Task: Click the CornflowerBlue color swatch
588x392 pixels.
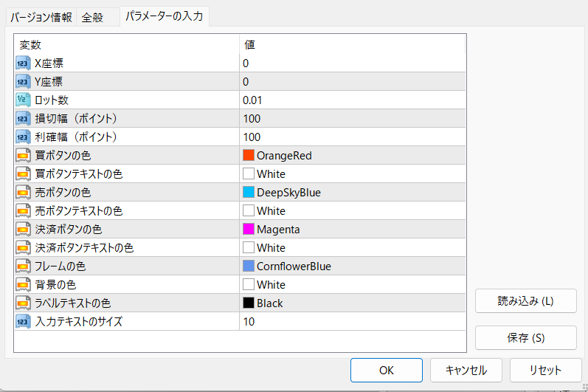Action: (249, 267)
